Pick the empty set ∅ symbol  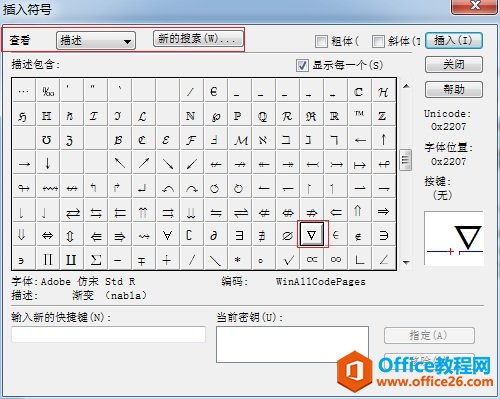(287, 235)
